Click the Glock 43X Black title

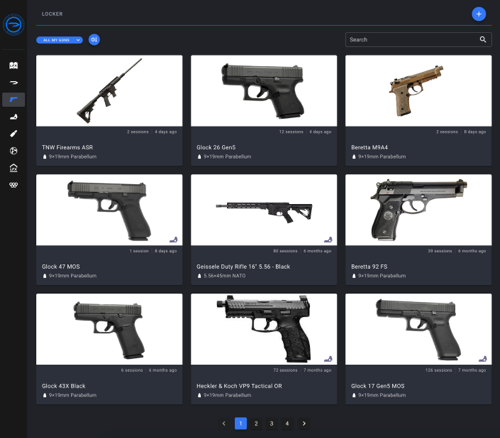[x=64, y=386]
